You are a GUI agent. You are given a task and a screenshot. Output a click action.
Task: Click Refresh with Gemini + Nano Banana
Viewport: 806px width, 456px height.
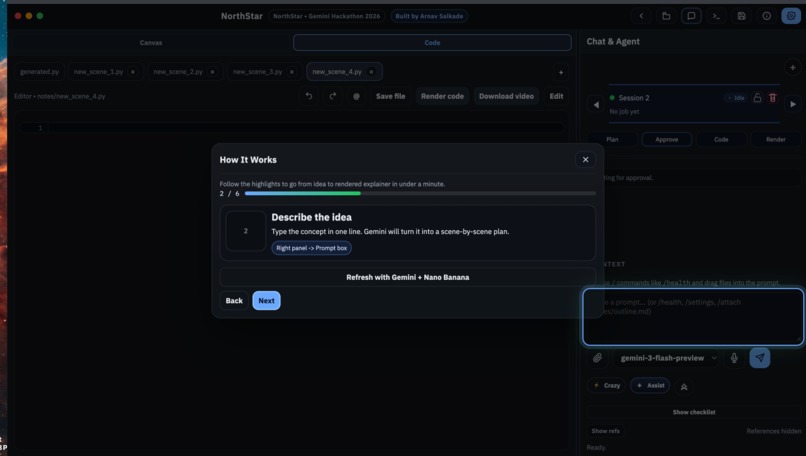pyautogui.click(x=408, y=277)
